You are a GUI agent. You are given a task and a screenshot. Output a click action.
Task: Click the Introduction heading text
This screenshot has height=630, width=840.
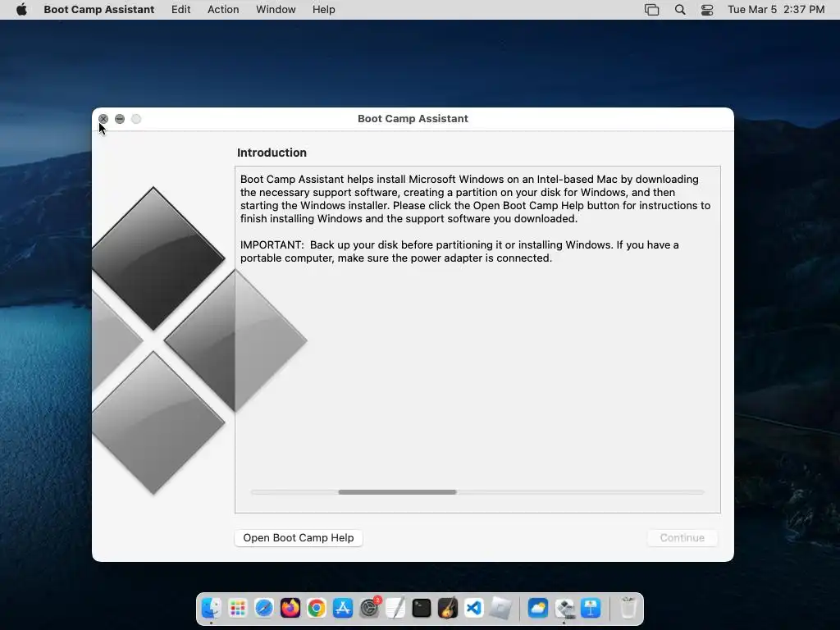coord(272,153)
